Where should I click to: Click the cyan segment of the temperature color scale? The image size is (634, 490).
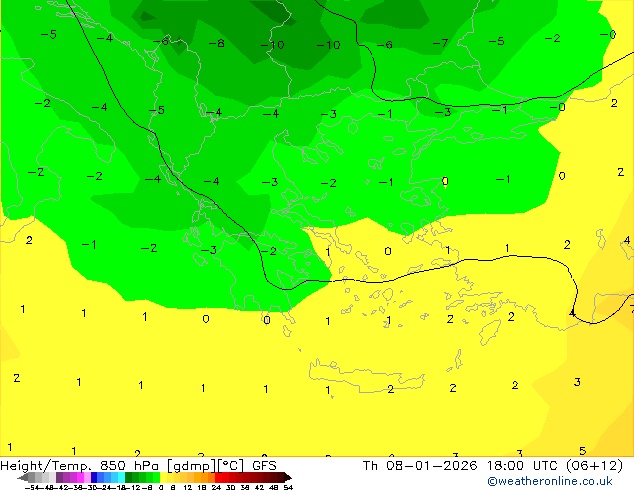click(121, 477)
